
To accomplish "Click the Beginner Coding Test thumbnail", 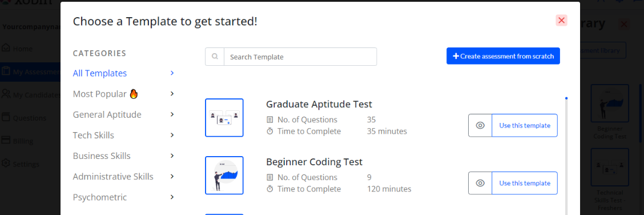I will [224, 175].
